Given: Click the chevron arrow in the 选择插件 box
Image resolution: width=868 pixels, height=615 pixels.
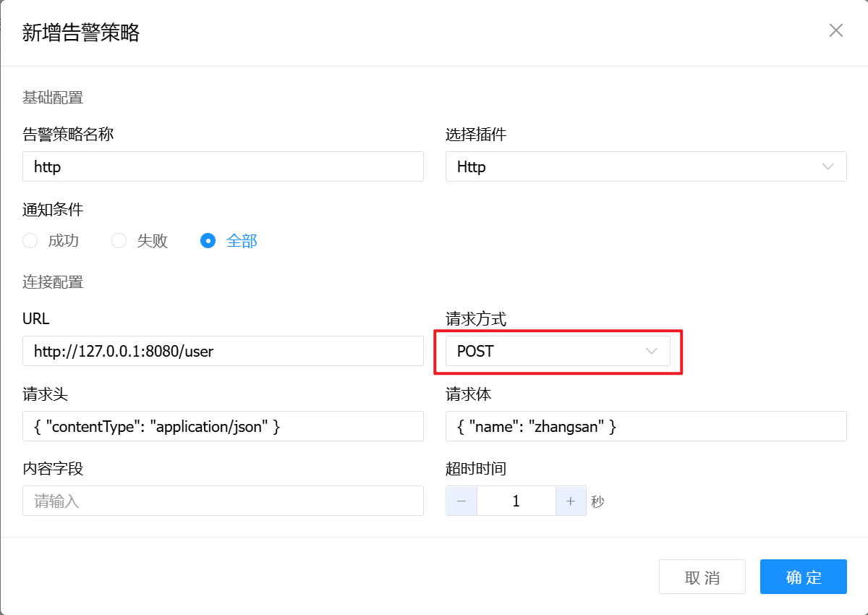Looking at the screenshot, I should [x=828, y=166].
